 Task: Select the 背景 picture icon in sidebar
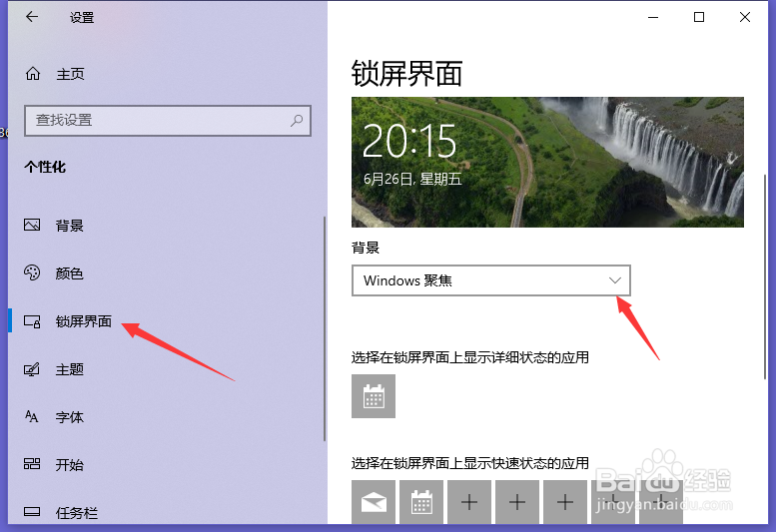[x=32, y=225]
